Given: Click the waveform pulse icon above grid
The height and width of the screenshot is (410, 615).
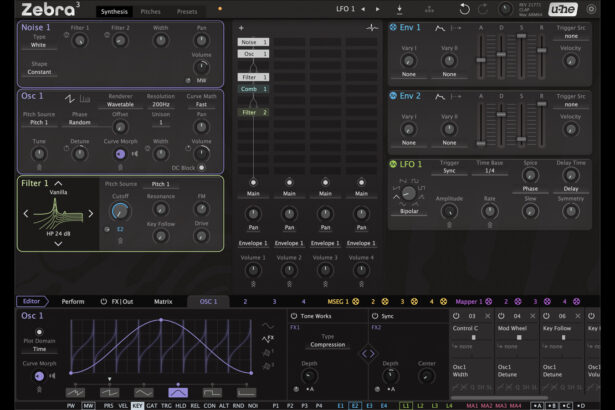Looking at the screenshot, I should pyautogui.click(x=372, y=28).
